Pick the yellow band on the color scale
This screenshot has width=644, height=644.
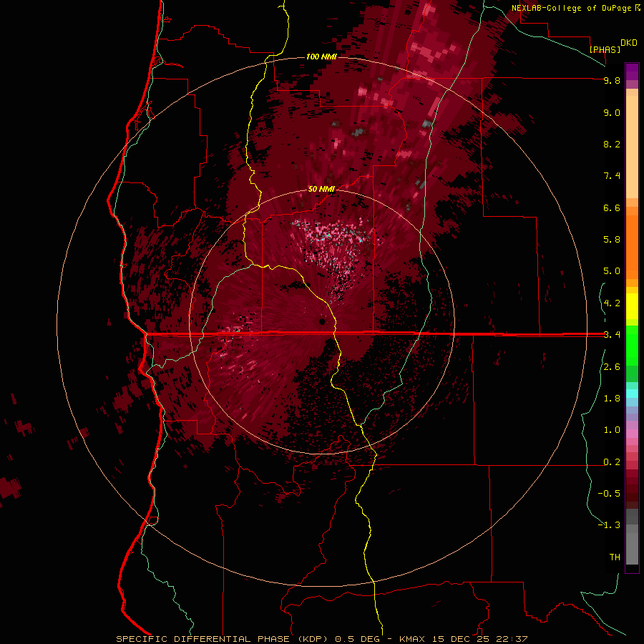click(x=632, y=306)
